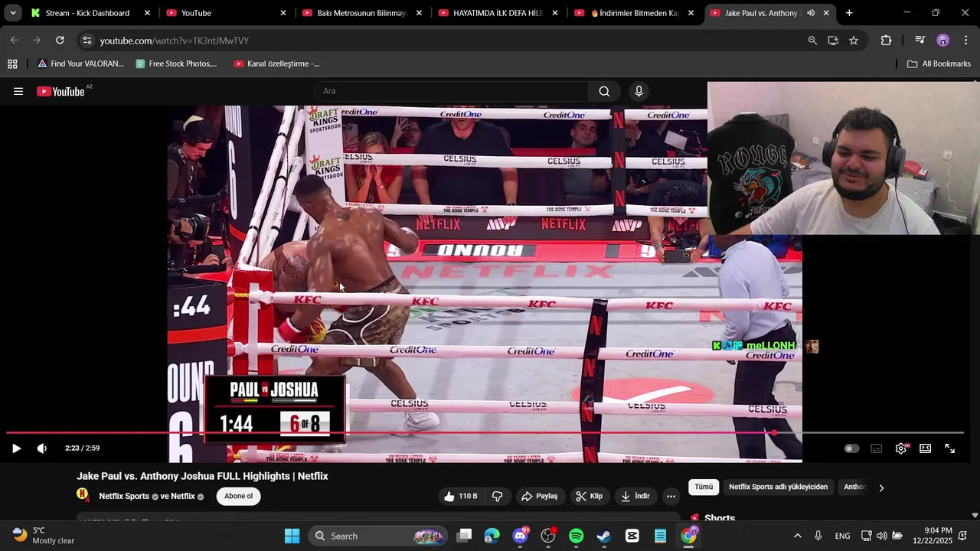Open Discord from the taskbar
The image size is (980, 551).
coord(520,536)
